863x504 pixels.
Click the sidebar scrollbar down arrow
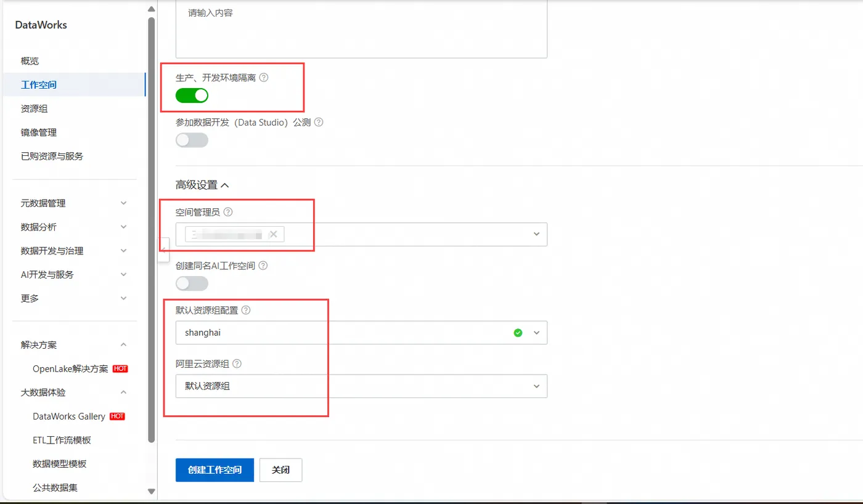click(x=152, y=492)
